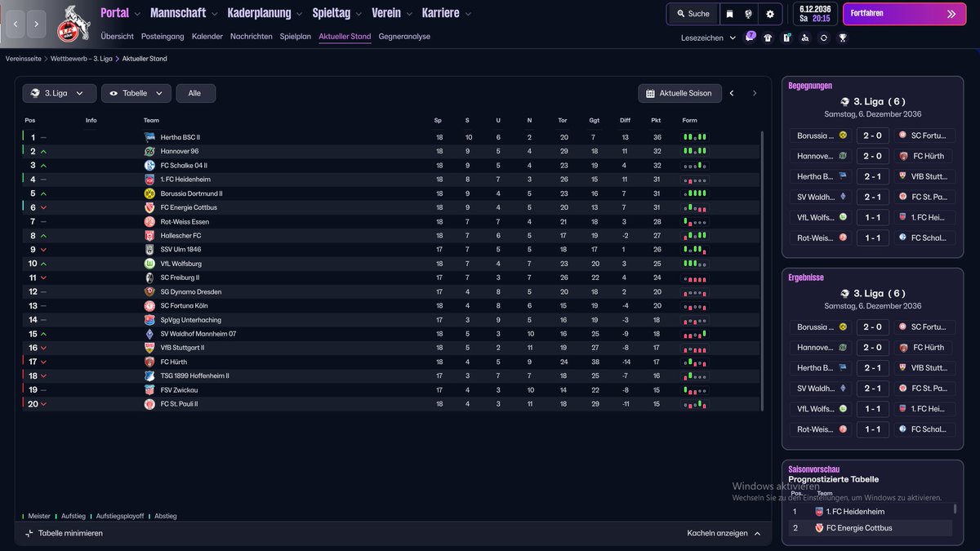The height and width of the screenshot is (551, 980).
Task: Click 2 - 1 score for SV Waldhof in Ergebnisse
Action: click(872, 389)
